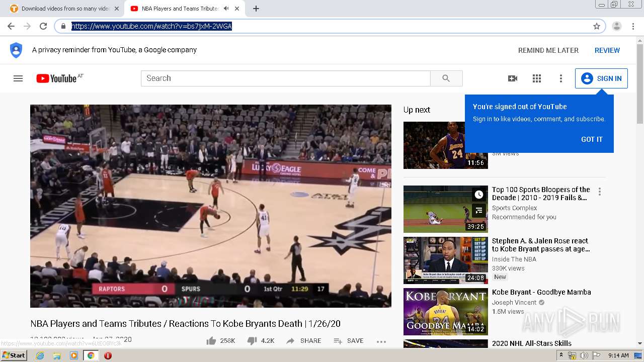
Task: Open Stephen A. & Jalen Rose react title
Action: click(x=541, y=245)
